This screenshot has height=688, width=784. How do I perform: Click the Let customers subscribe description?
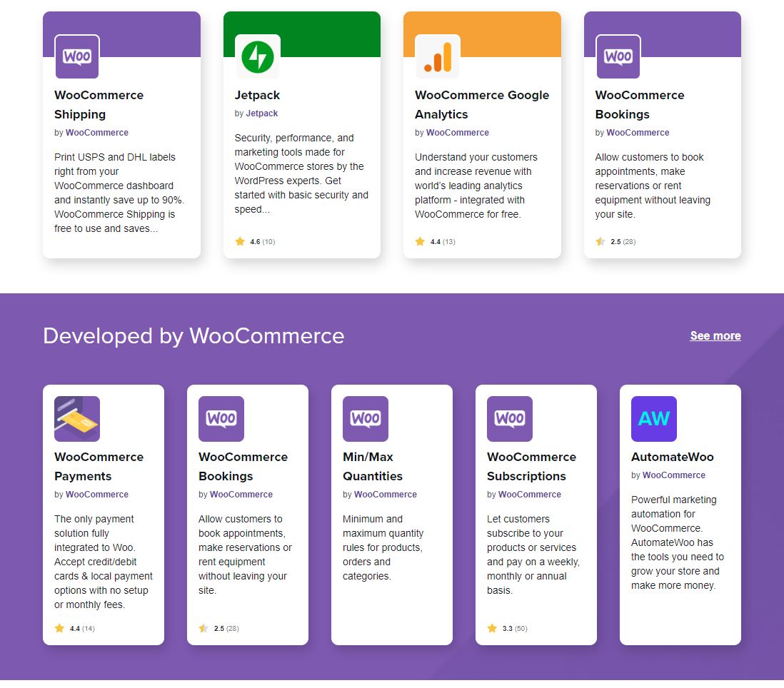(533, 555)
